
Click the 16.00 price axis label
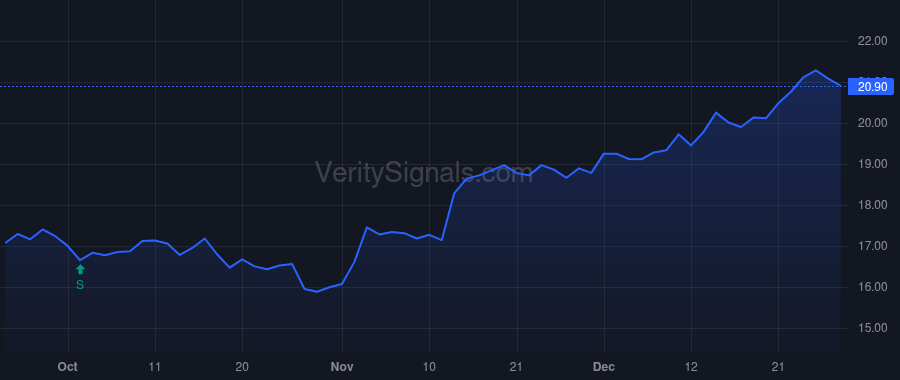872,287
